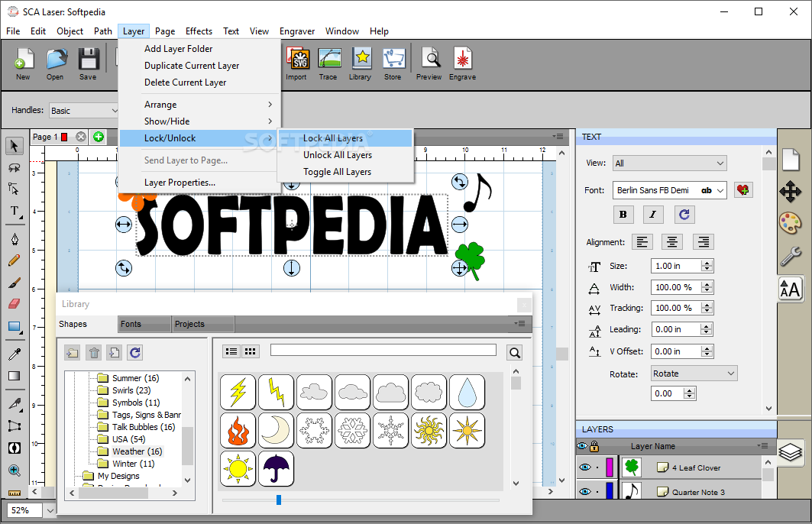812x524 pixels.
Task: Choose Lock All Layers
Action: point(345,138)
